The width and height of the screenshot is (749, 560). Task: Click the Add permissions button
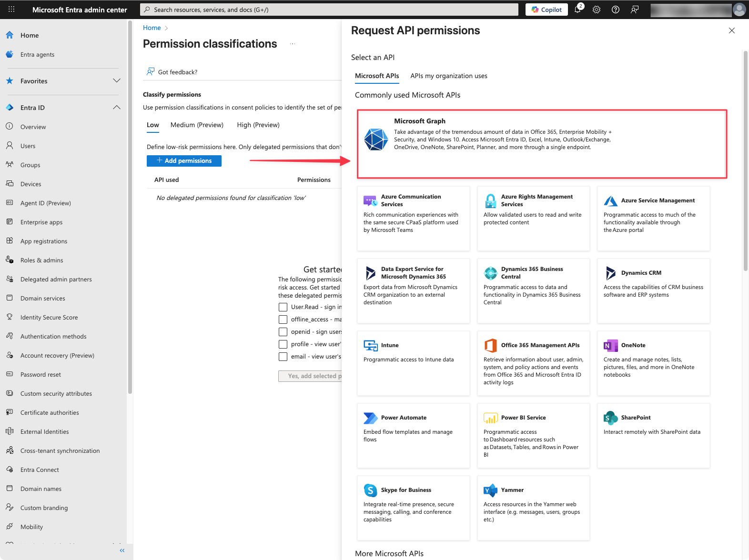click(x=184, y=161)
